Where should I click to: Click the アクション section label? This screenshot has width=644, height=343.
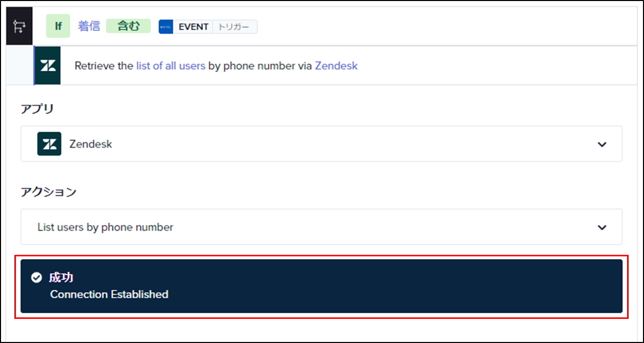[49, 192]
